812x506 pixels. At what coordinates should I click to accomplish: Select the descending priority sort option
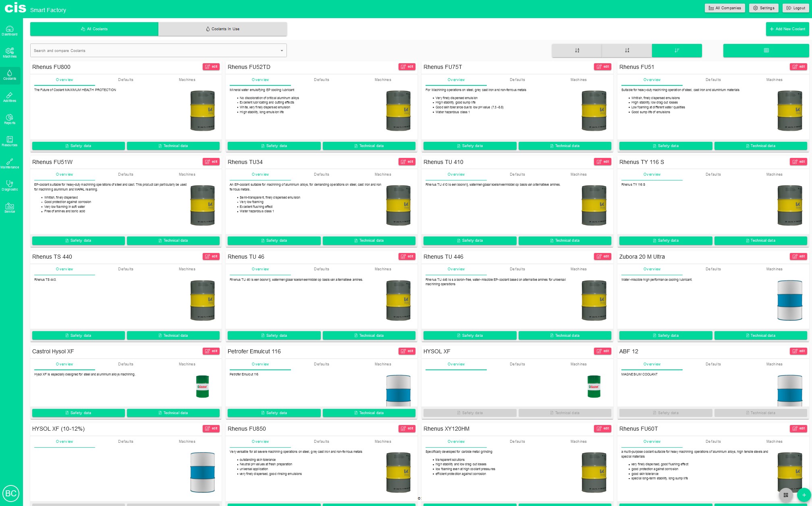point(677,50)
